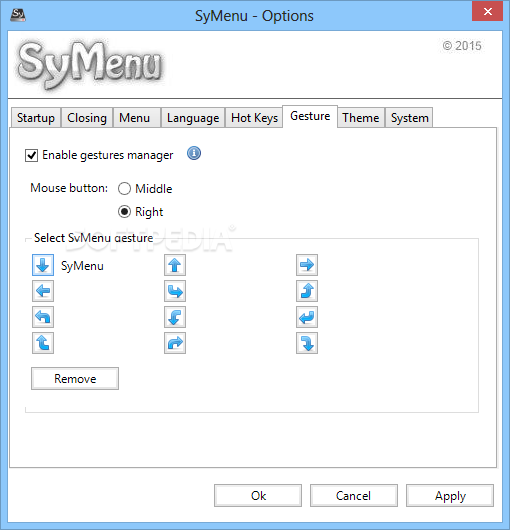Choose the right-then-up arrow gesture
510x530 pixels.
(x=307, y=291)
